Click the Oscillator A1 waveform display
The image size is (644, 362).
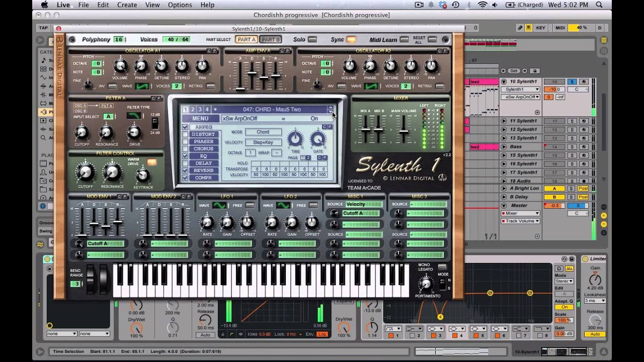(142, 86)
